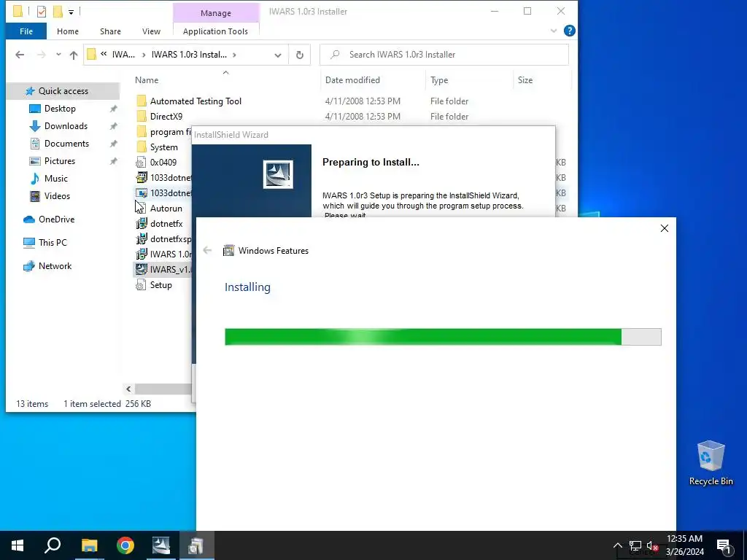
Task: Select the Automated Testing Tool folder
Action: coord(196,101)
